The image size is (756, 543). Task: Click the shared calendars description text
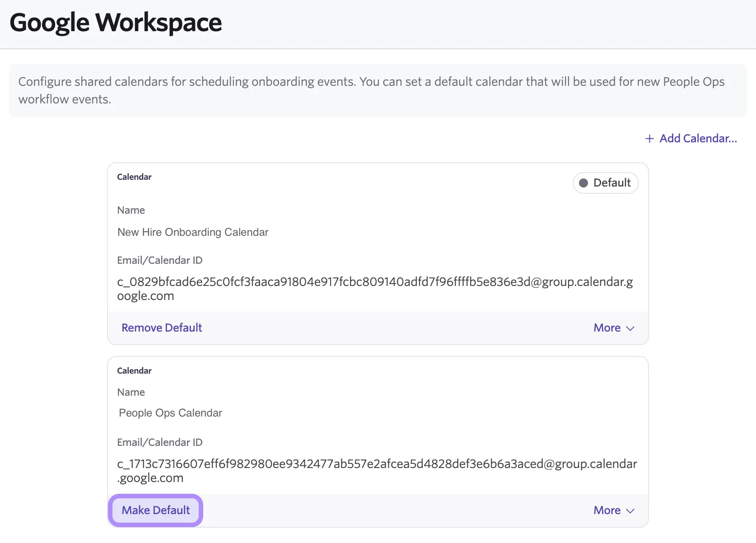tap(371, 90)
